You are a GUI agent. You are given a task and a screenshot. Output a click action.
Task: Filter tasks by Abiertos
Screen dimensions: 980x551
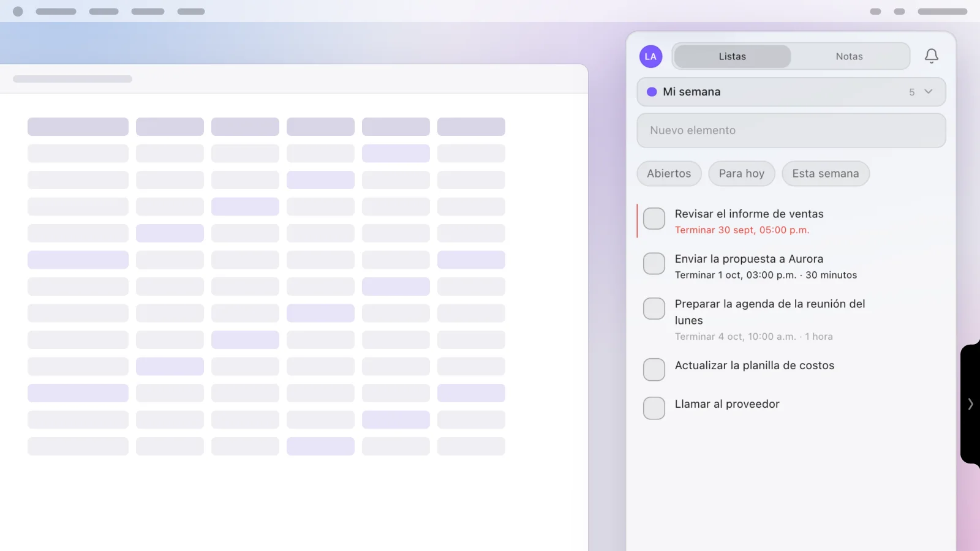[x=669, y=173]
